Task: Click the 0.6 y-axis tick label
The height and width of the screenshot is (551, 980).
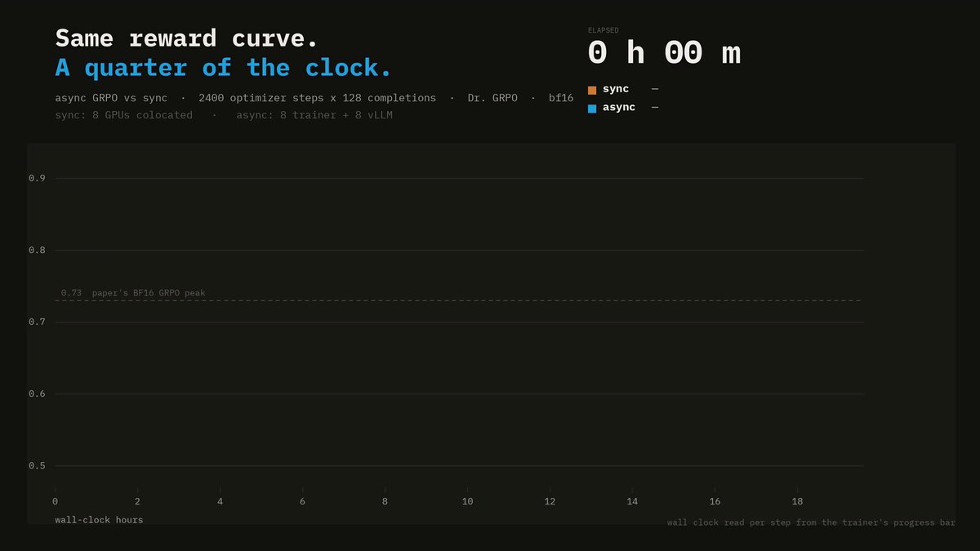Action: coord(37,394)
